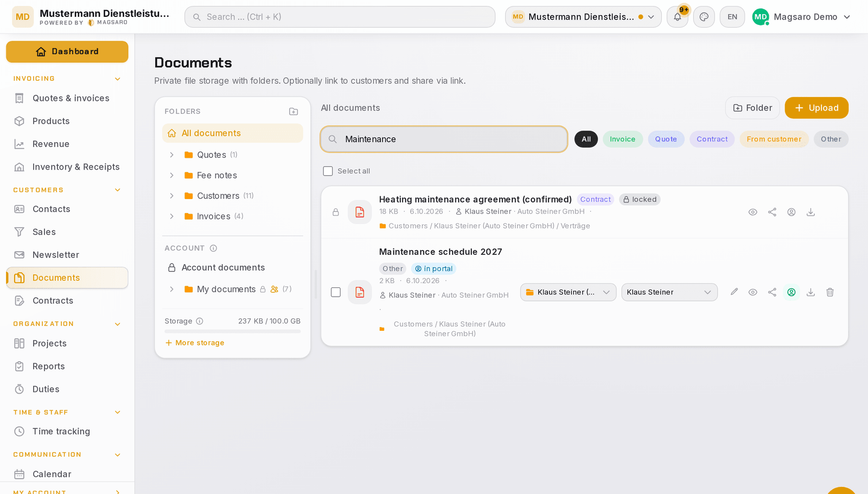Click the Account info icon
This screenshot has height=494, width=868.
213,248
